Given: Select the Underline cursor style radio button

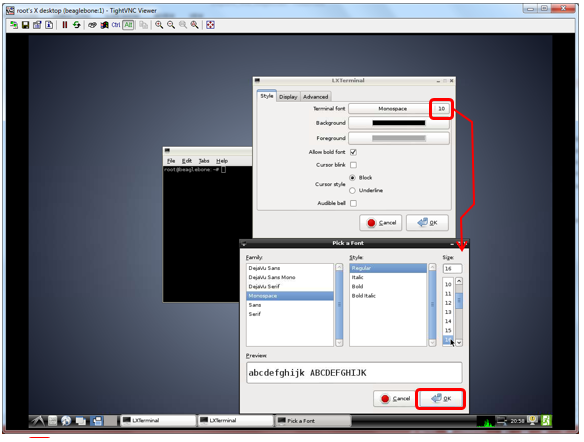Looking at the screenshot, I should [352, 191].
